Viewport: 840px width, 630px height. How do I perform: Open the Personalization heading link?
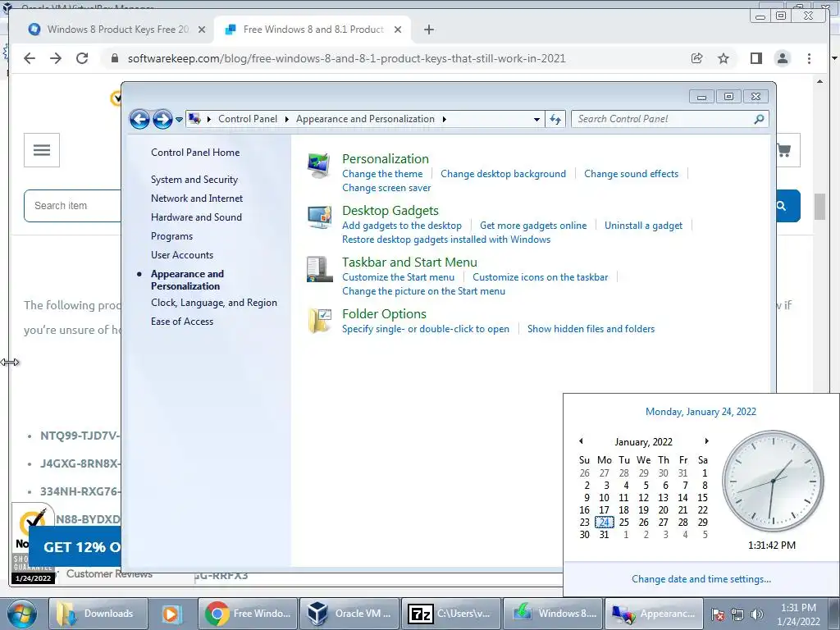[x=386, y=158]
